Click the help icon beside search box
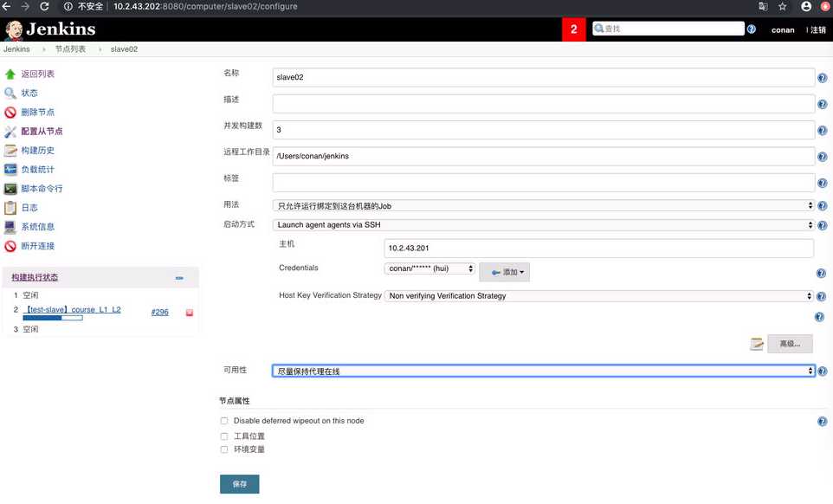The height and width of the screenshot is (504, 833). [x=752, y=29]
